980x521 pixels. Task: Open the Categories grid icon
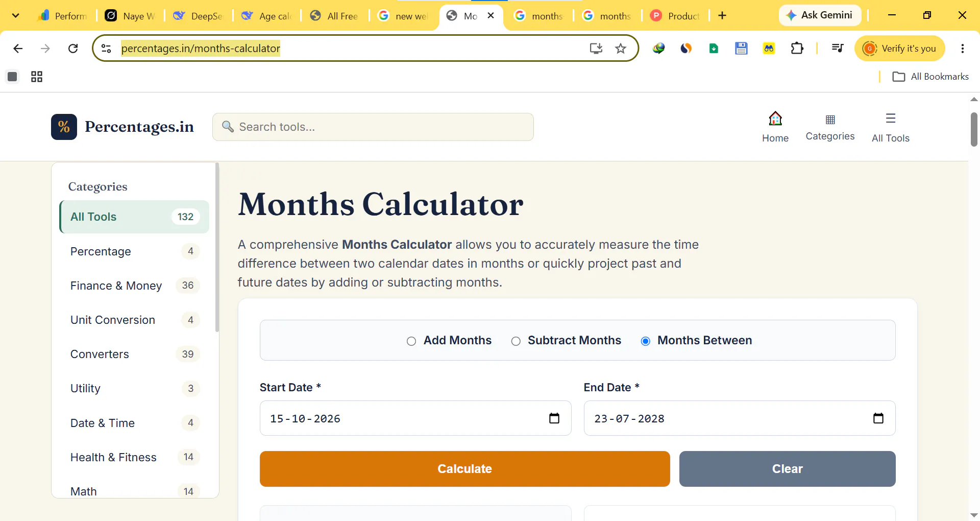[830, 120]
